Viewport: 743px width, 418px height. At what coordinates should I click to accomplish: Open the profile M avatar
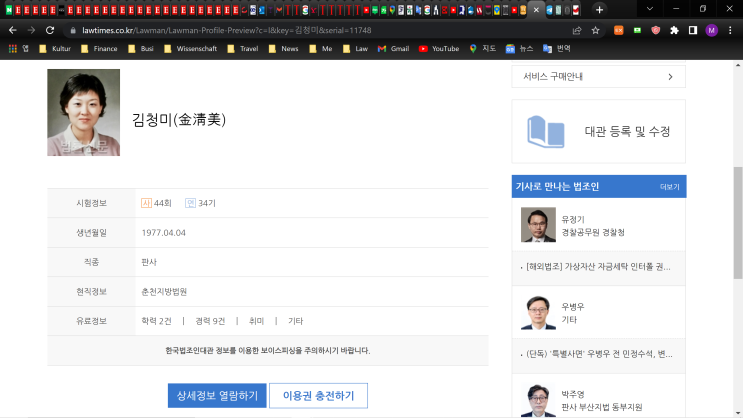[x=711, y=30]
